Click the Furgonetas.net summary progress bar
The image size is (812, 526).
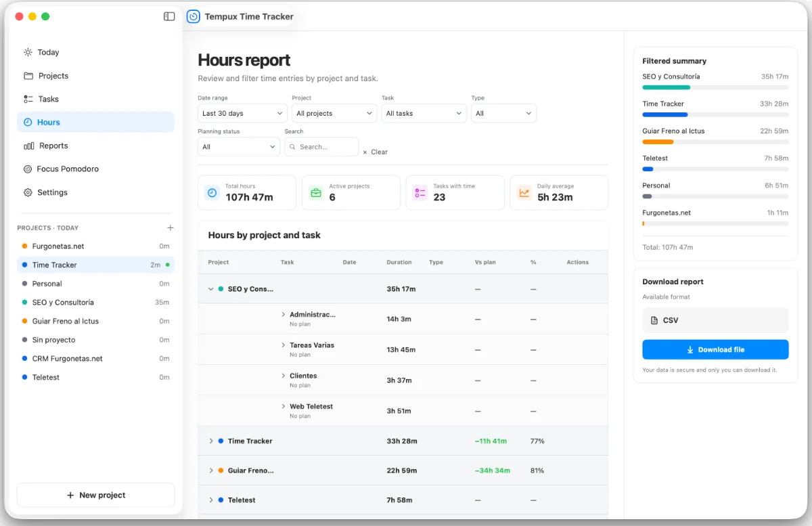point(715,223)
